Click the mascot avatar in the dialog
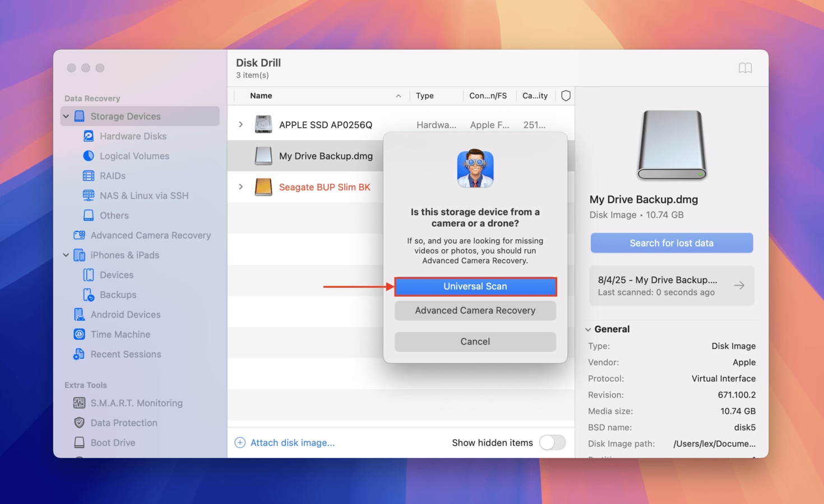This screenshot has width=824, height=504. coord(475,169)
